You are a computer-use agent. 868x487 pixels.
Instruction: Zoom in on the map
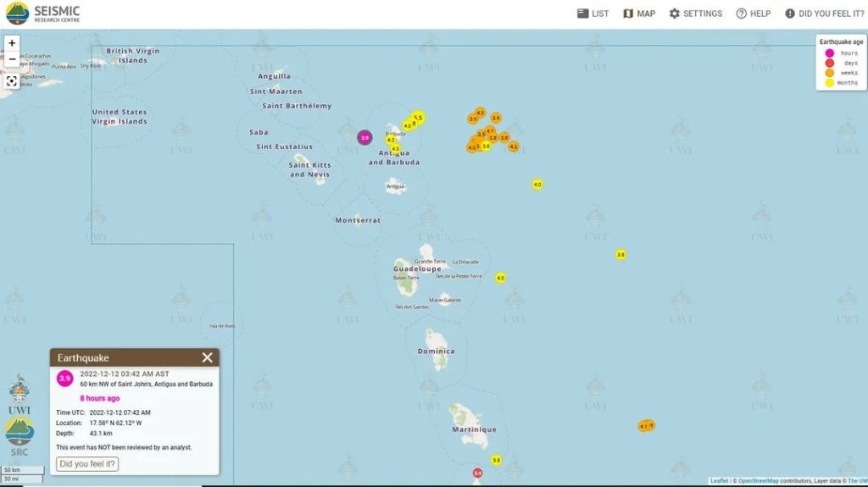(x=12, y=43)
